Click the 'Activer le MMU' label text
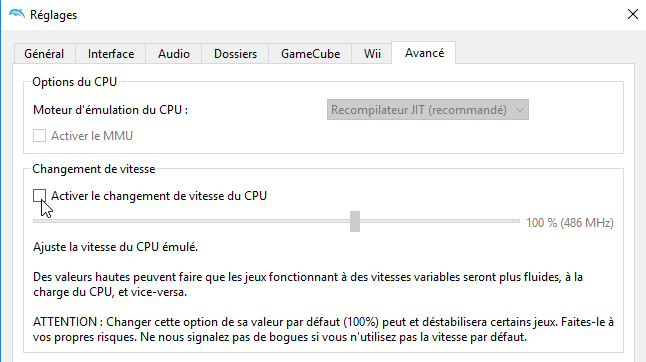The width and height of the screenshot is (646, 362). pos(92,135)
